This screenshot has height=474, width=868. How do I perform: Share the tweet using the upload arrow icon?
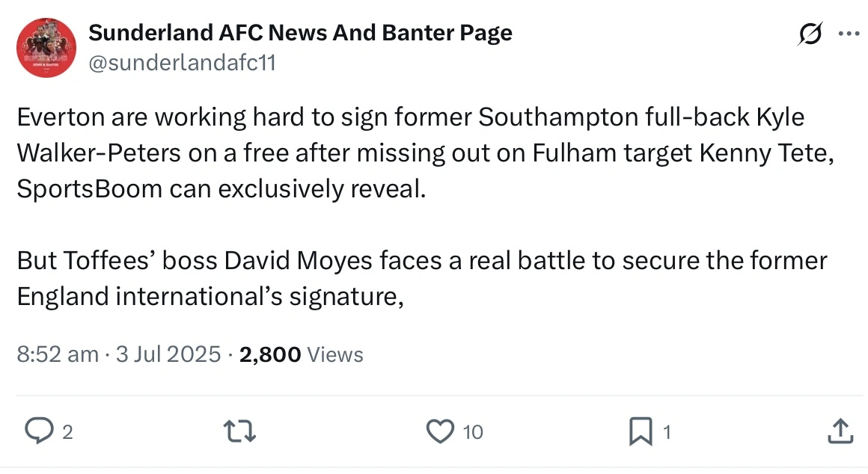(x=840, y=431)
